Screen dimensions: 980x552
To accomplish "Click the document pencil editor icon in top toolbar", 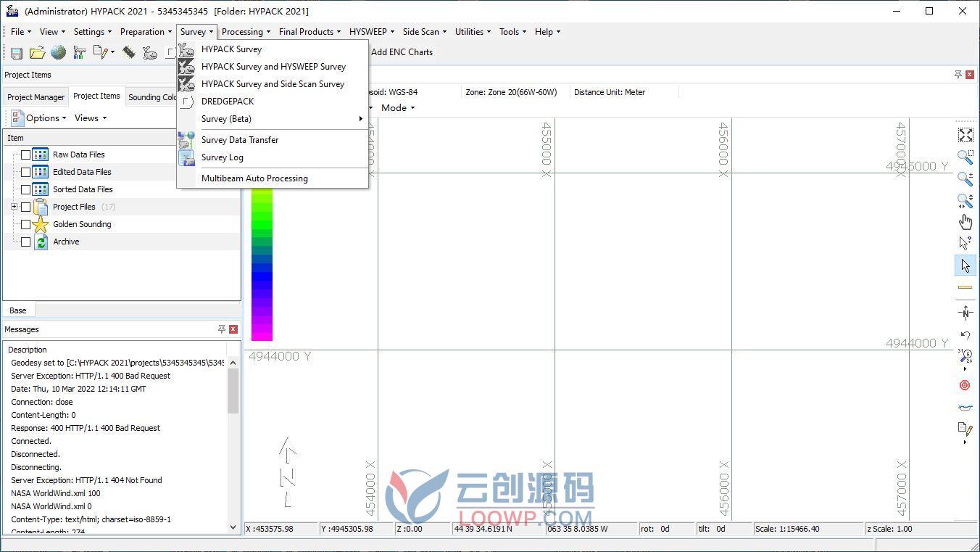I will [100, 52].
